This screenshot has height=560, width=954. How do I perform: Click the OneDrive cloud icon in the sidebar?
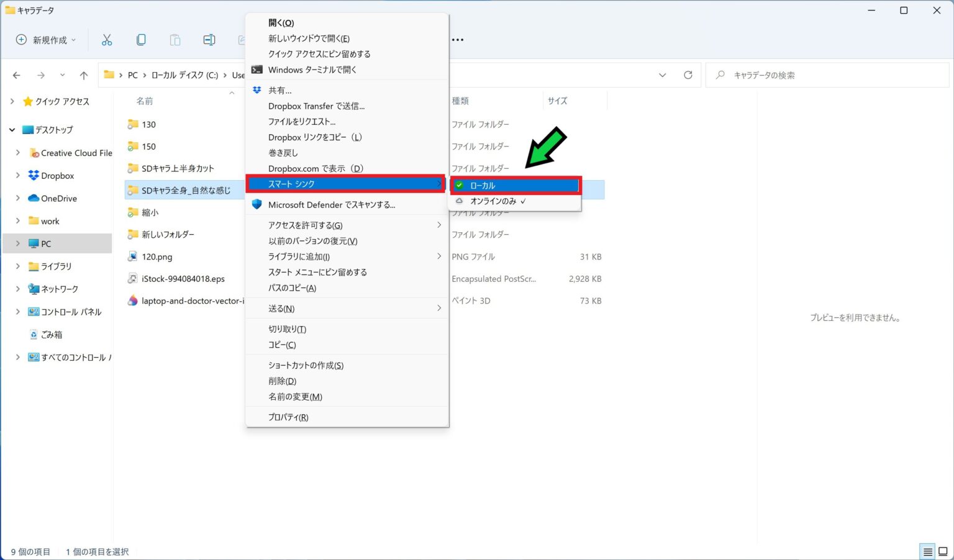click(x=32, y=198)
